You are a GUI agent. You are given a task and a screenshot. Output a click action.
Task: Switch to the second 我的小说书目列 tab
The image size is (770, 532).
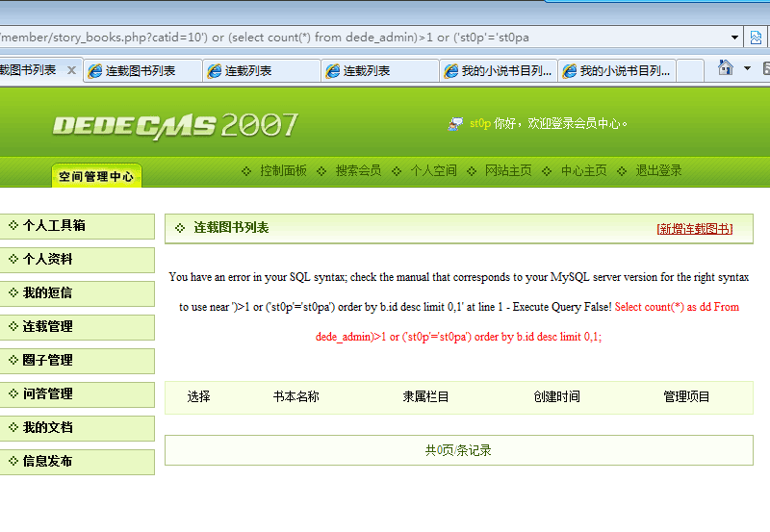click(617, 71)
